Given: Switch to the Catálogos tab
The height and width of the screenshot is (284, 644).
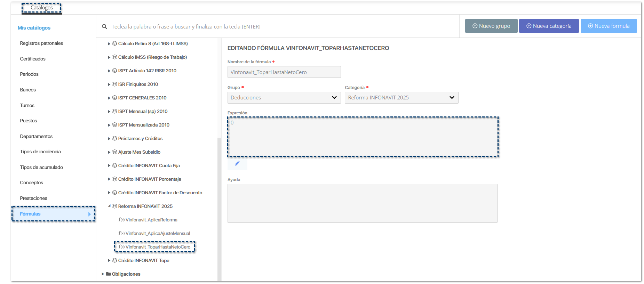Looking at the screenshot, I should pyautogui.click(x=42, y=8).
